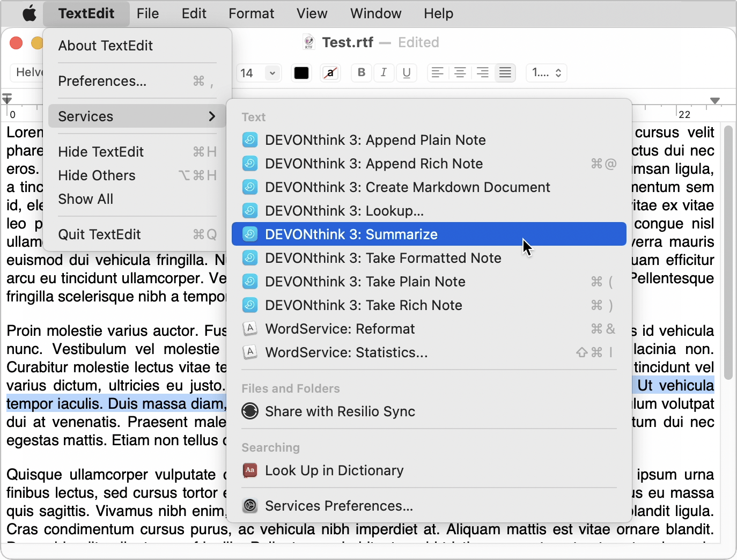Quit TextEdit from the menu
The height and width of the screenshot is (560, 737).
point(137,234)
